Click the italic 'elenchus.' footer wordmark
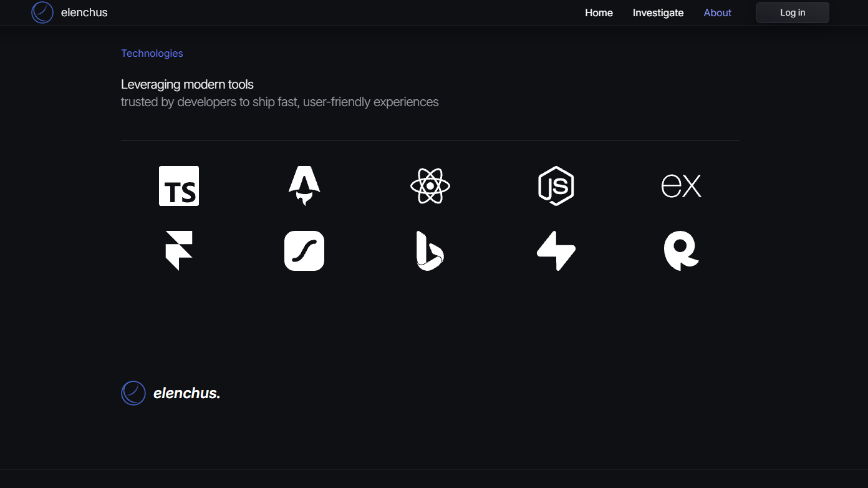 [x=186, y=393]
